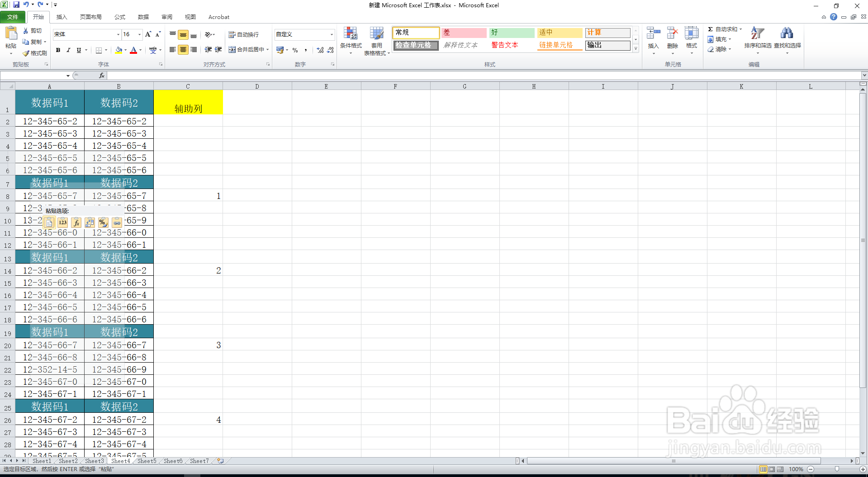Center text horizontally
Screen dimensions: 868x477
pyautogui.click(x=183, y=50)
